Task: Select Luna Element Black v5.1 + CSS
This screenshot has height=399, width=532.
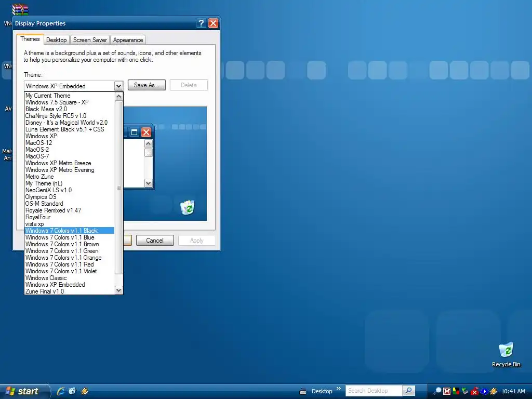Action: coord(70,129)
